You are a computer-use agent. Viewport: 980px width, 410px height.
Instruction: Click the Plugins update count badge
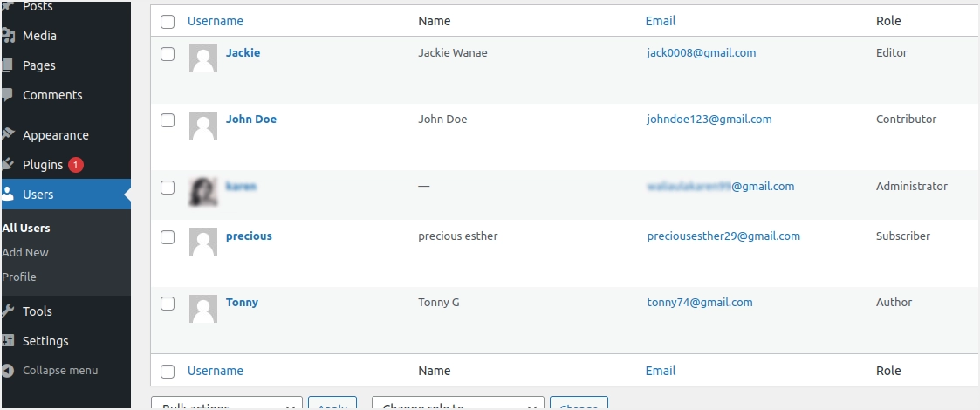pyautogui.click(x=76, y=165)
